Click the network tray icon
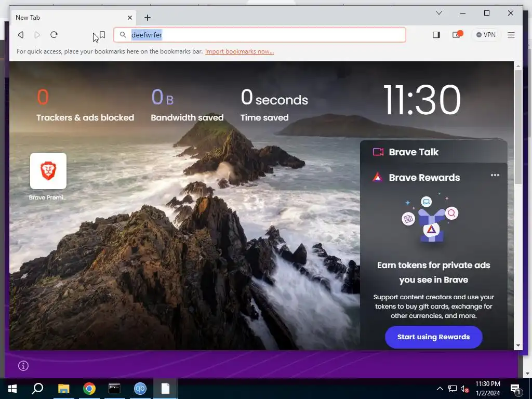This screenshot has height=399, width=532. [x=453, y=389]
